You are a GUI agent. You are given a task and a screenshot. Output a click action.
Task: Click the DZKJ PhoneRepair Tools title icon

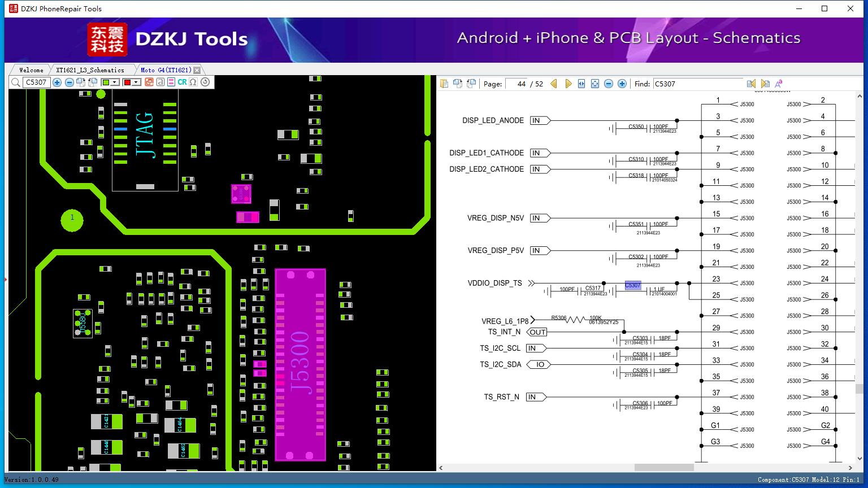[x=12, y=8]
